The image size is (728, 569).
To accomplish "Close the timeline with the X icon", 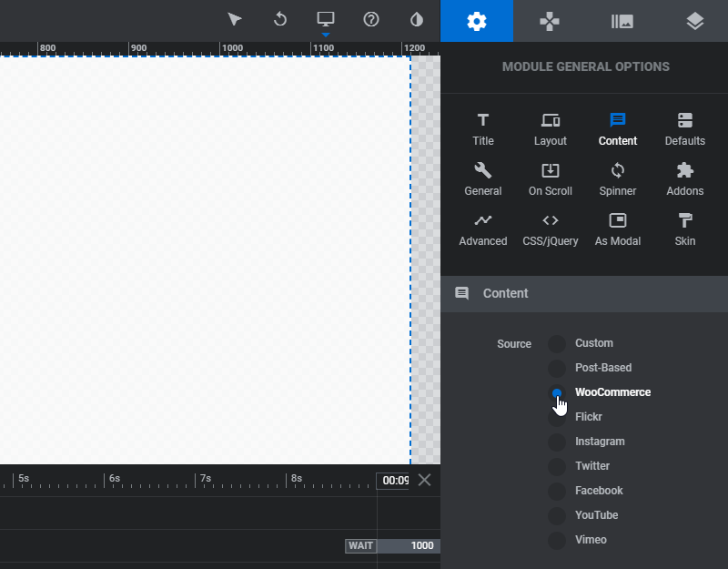I will point(424,480).
